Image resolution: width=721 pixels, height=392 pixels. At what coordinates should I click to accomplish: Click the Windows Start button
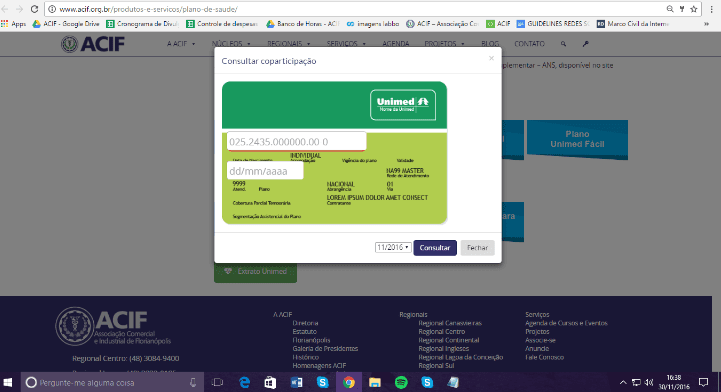(8, 382)
